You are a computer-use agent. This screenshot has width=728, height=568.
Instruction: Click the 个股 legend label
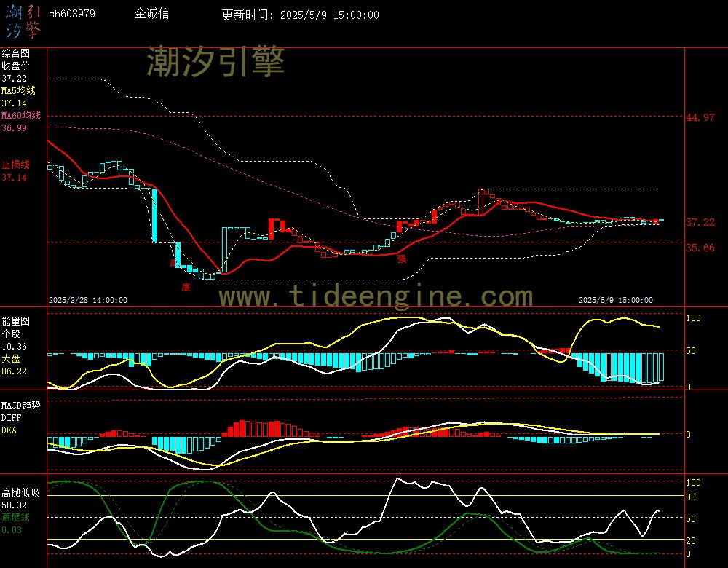[x=11, y=334]
